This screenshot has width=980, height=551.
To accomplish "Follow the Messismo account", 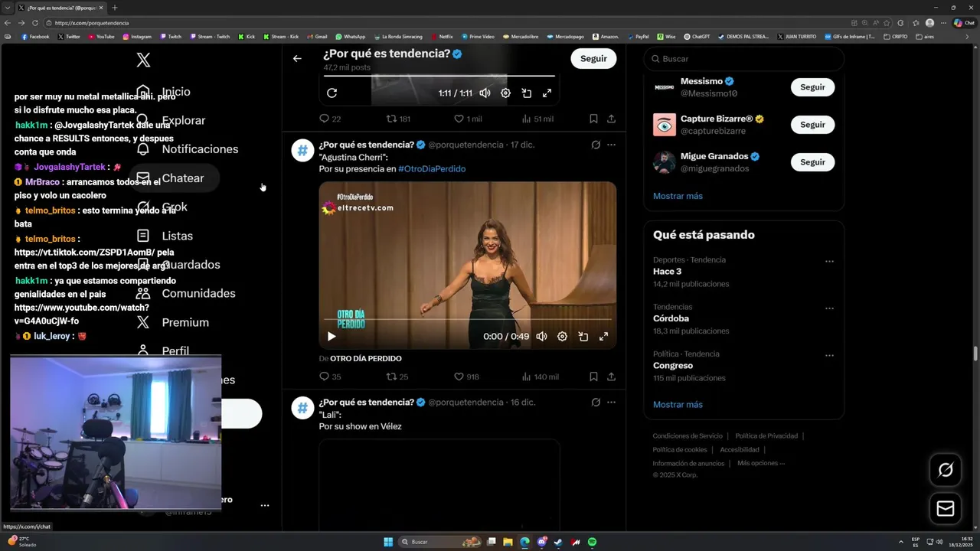I will click(812, 87).
